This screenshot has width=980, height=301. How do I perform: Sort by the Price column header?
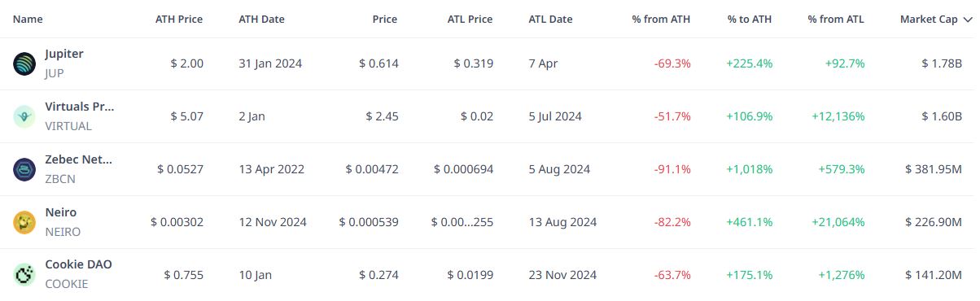coord(384,19)
